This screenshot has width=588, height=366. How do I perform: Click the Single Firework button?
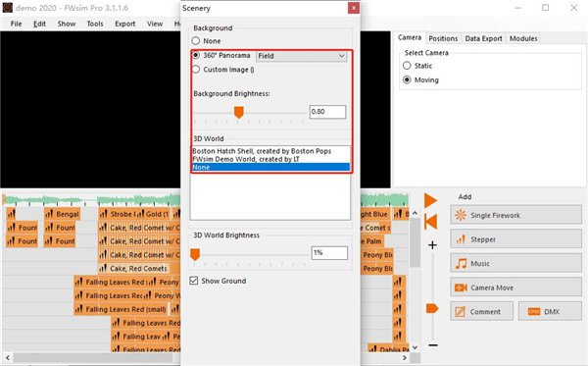point(516,215)
